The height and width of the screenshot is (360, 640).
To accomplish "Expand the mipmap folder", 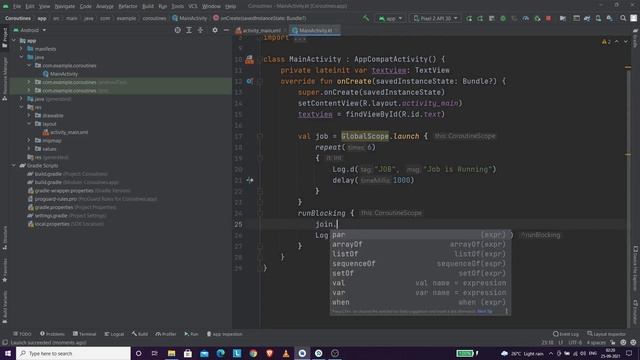I will [29, 140].
